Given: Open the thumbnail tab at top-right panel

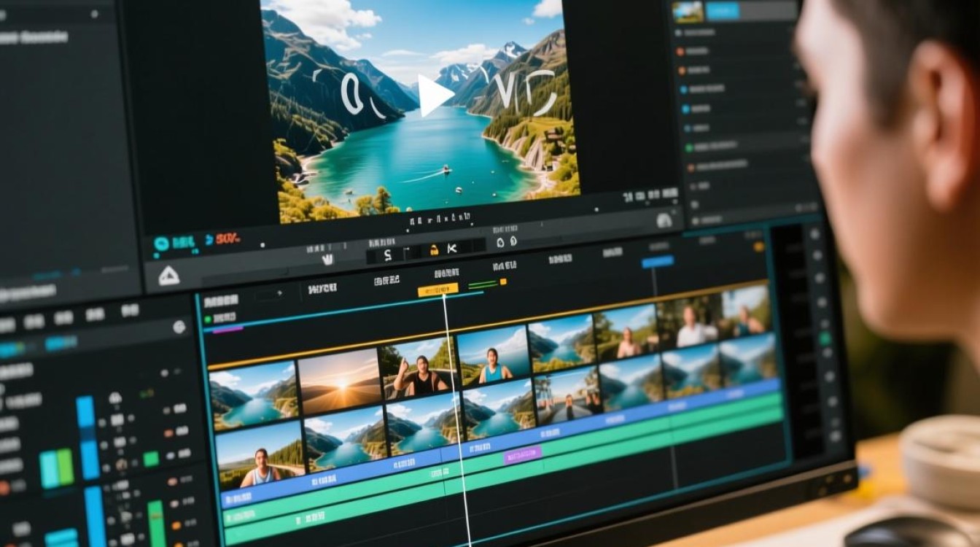Looking at the screenshot, I should tap(688, 12).
